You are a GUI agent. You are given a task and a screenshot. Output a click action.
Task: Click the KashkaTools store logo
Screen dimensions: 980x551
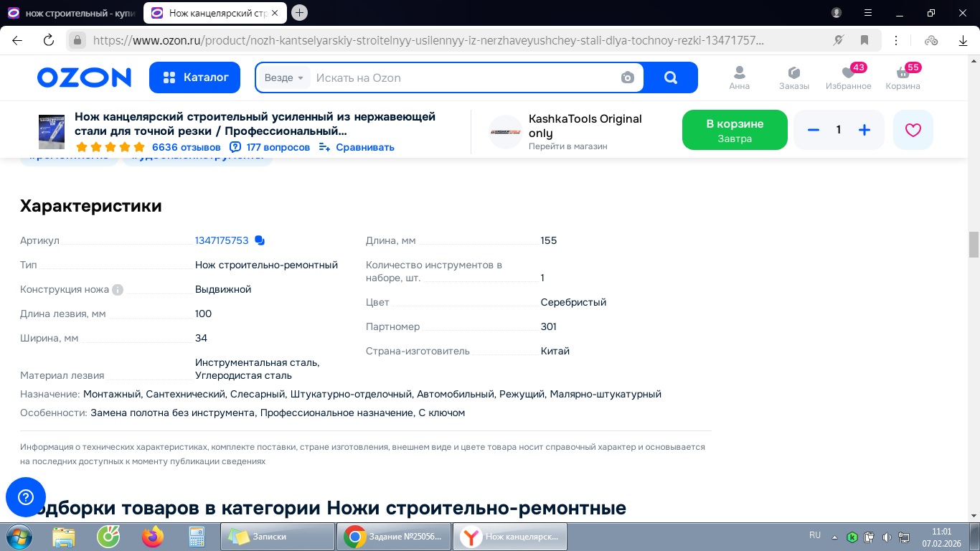click(x=506, y=132)
